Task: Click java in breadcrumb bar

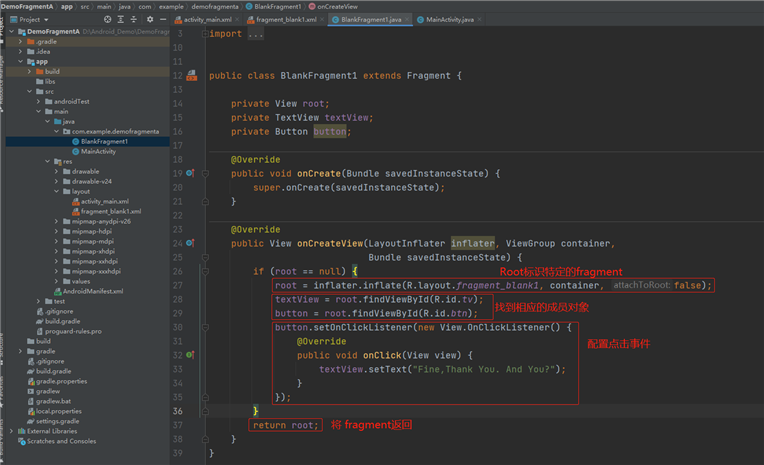Action: (x=124, y=6)
